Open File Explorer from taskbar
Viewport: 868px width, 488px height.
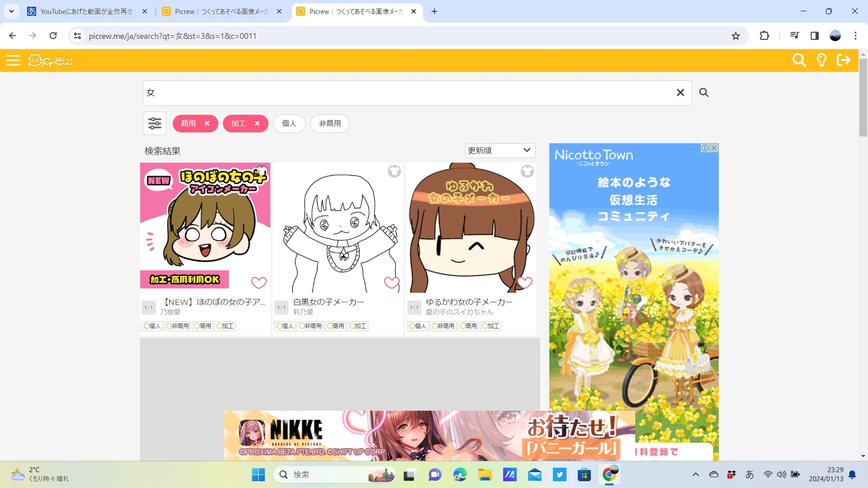(x=485, y=474)
